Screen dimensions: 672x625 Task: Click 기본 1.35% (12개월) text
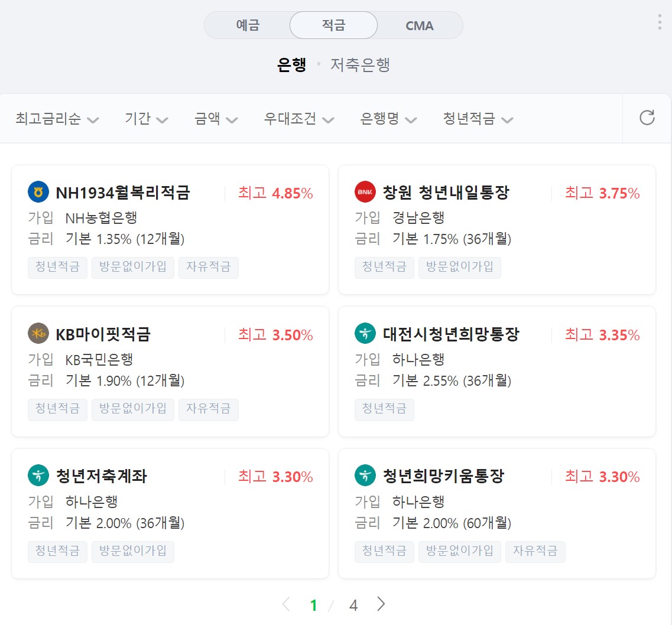[125, 239]
